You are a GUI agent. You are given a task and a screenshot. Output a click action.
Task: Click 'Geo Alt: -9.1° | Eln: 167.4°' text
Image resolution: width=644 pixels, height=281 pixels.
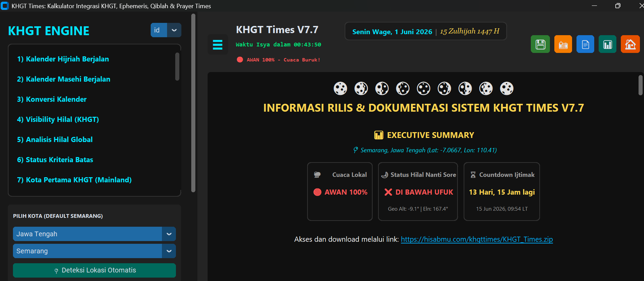click(418, 209)
